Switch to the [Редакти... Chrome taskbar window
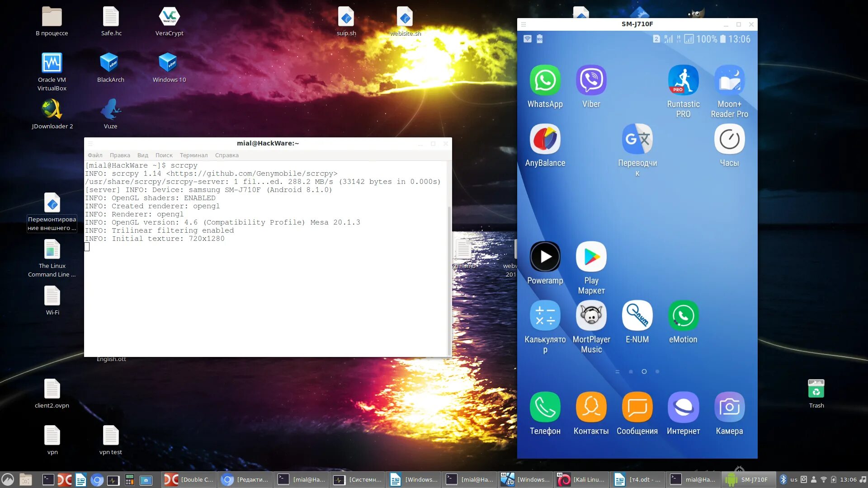The image size is (868, 488). (245, 479)
